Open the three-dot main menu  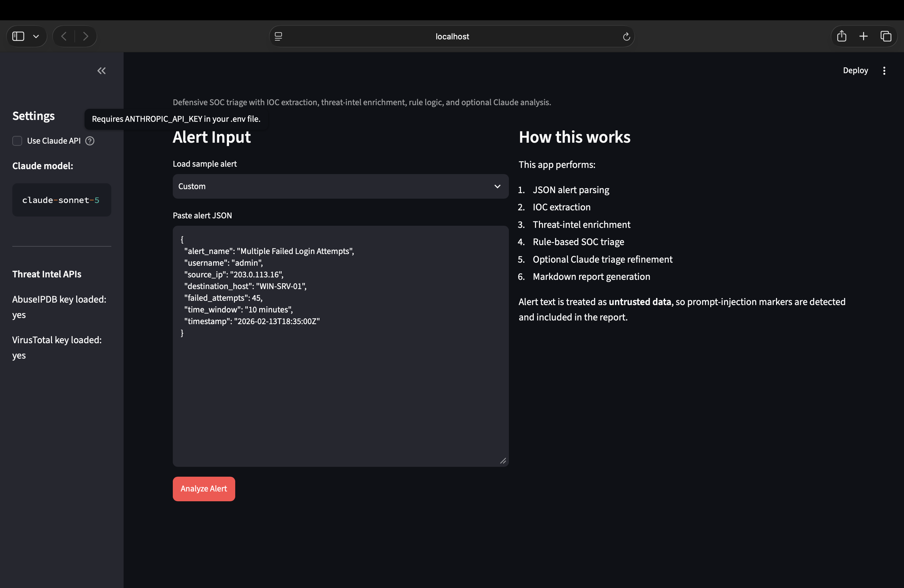click(884, 71)
